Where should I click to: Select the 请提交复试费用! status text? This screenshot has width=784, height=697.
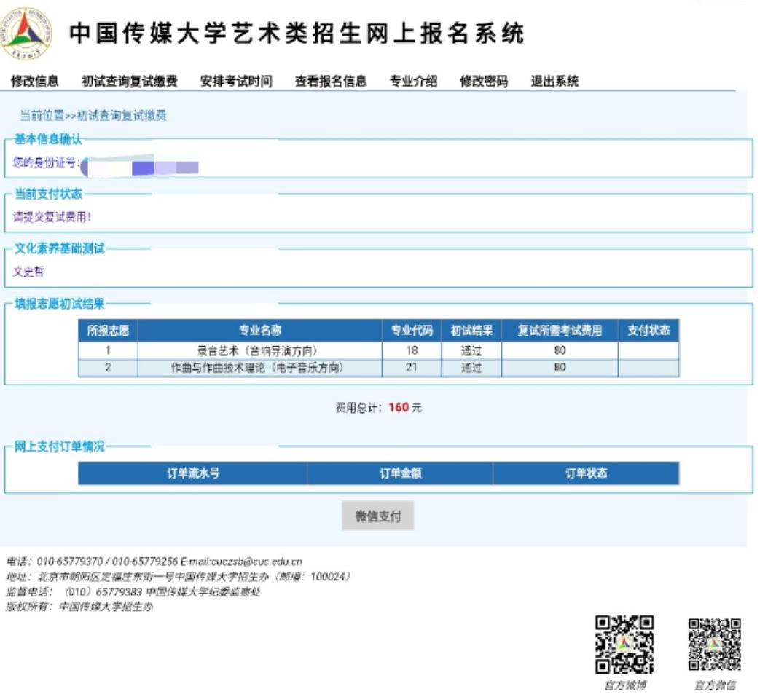coord(52,217)
